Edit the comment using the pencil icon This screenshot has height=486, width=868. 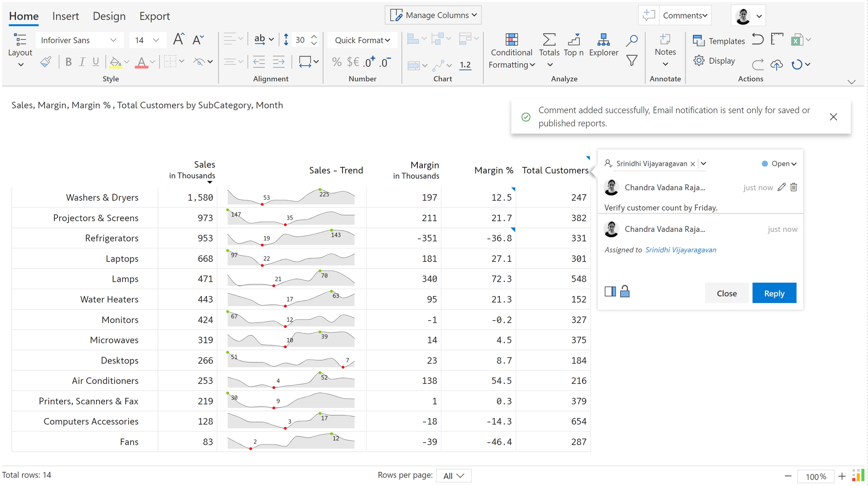[x=782, y=187]
